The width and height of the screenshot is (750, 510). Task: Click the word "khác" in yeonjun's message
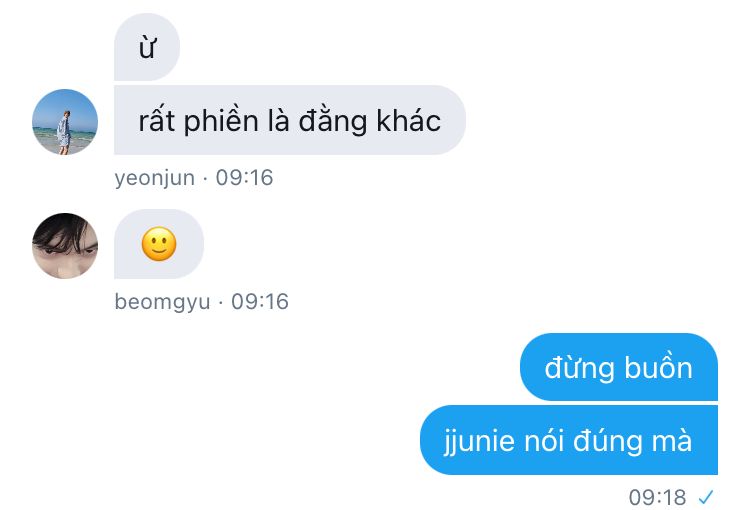[x=408, y=120]
